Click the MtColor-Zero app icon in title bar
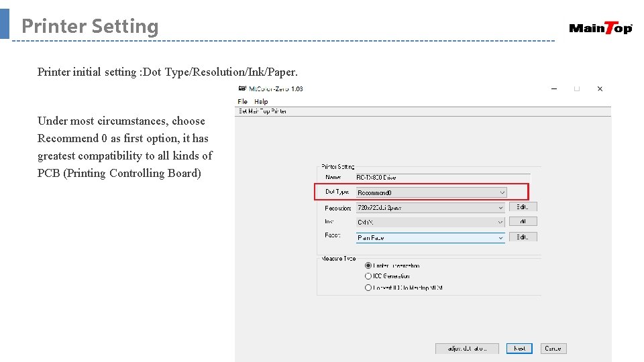 [x=242, y=88]
